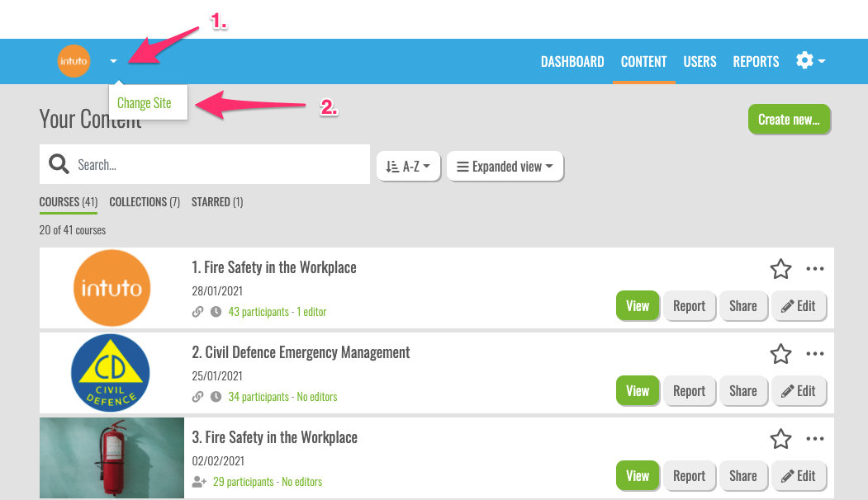Open the settings gear menu
The width and height of the screenshot is (868, 500).
810,61
